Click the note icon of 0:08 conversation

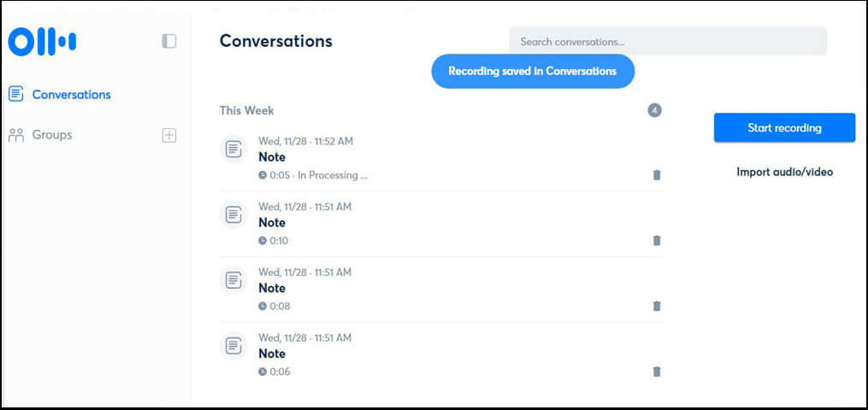pyautogui.click(x=233, y=280)
